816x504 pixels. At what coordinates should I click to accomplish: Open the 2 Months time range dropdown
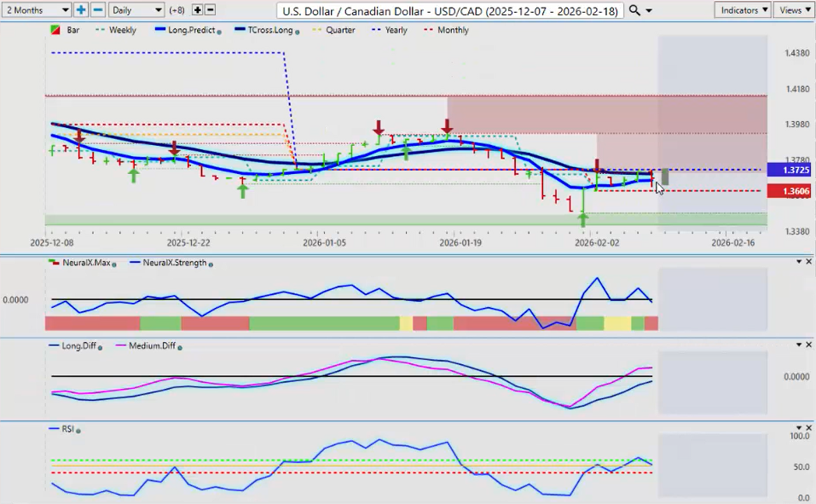coord(37,10)
